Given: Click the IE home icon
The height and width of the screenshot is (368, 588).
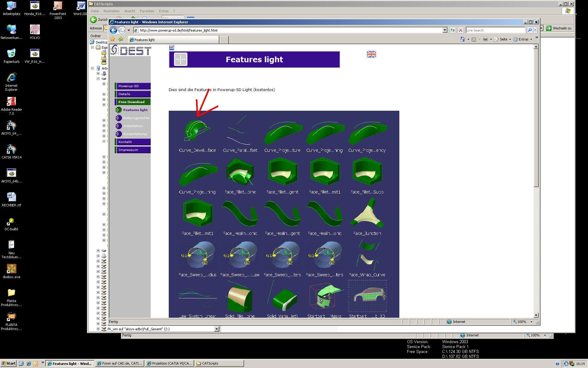Looking at the screenshot, I should [x=463, y=39].
